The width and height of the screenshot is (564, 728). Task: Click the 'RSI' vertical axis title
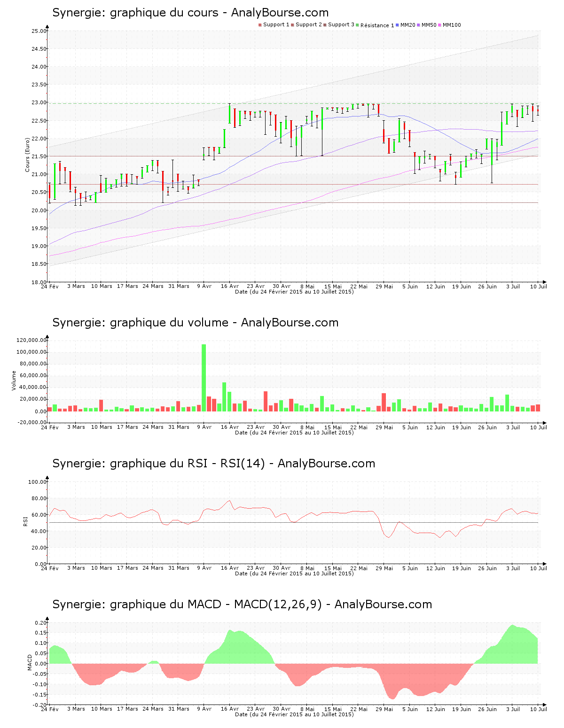tap(25, 521)
